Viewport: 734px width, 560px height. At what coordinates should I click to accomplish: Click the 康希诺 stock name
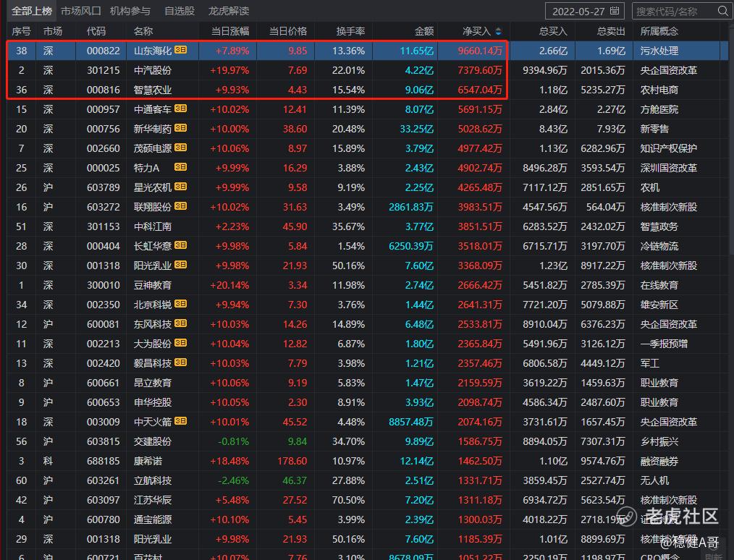pyautogui.click(x=148, y=462)
